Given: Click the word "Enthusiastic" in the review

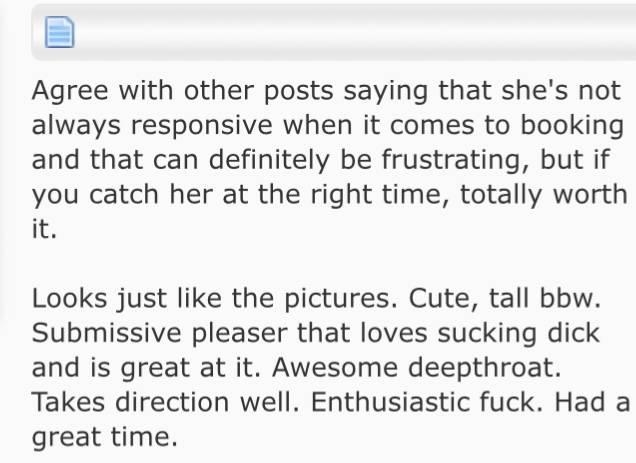Looking at the screenshot, I should 373,402.
